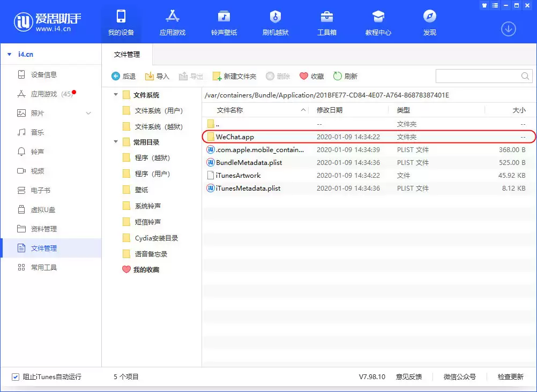The height and width of the screenshot is (392, 537).
Task: Open 应用游戏 (45) in the sidebar
Action: click(51, 94)
